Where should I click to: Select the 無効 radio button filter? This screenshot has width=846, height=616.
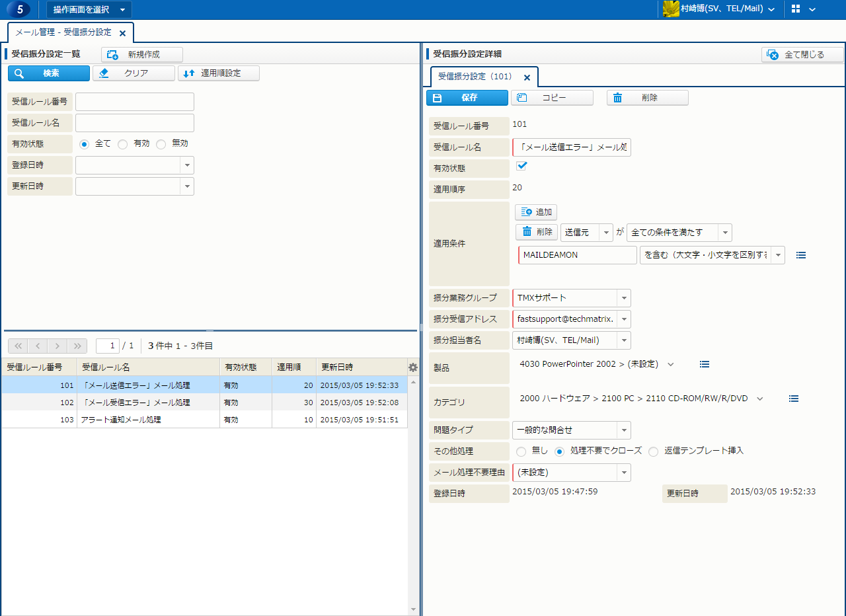pos(161,143)
